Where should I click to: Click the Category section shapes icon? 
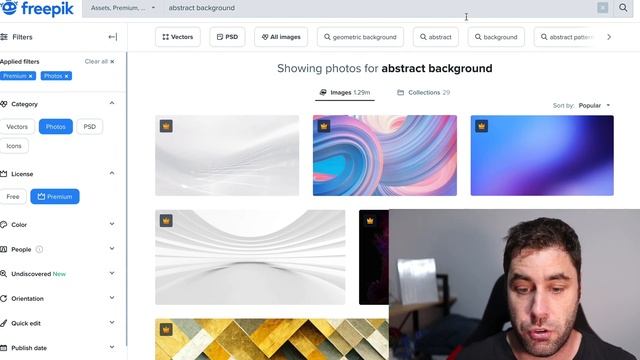(x=4, y=104)
